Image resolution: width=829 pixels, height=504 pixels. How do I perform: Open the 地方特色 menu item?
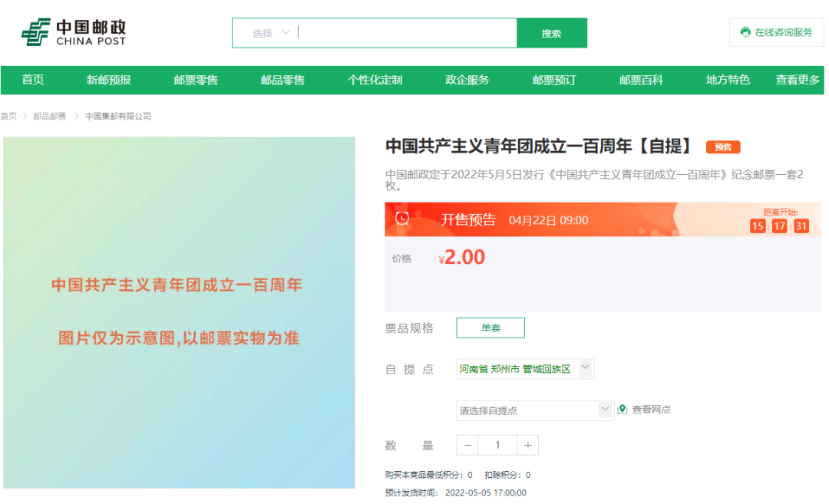728,80
